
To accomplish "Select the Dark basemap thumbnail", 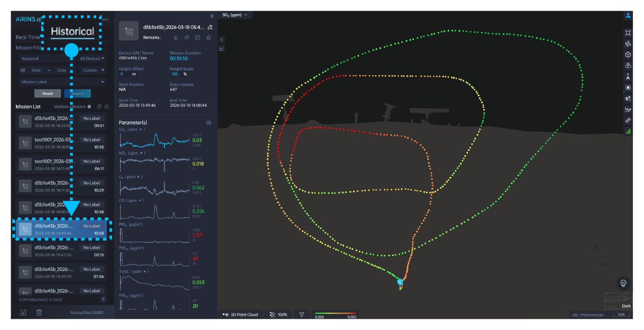I will (x=618, y=301).
